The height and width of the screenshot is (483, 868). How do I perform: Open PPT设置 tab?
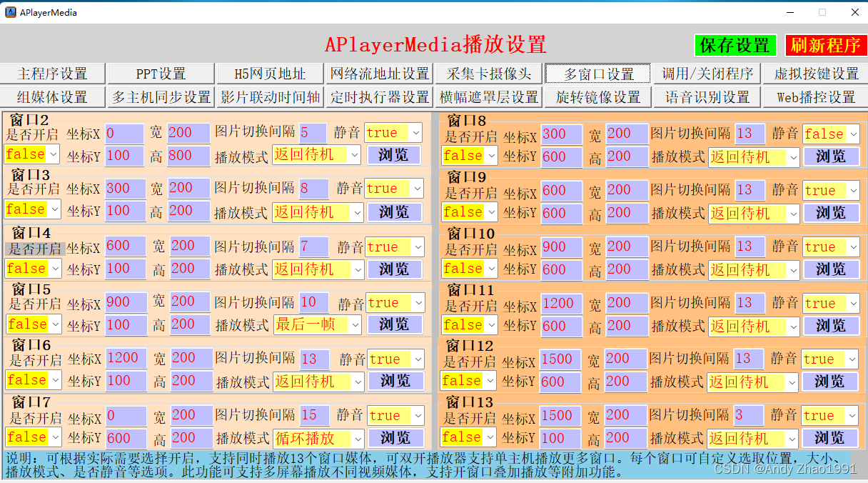tap(161, 74)
